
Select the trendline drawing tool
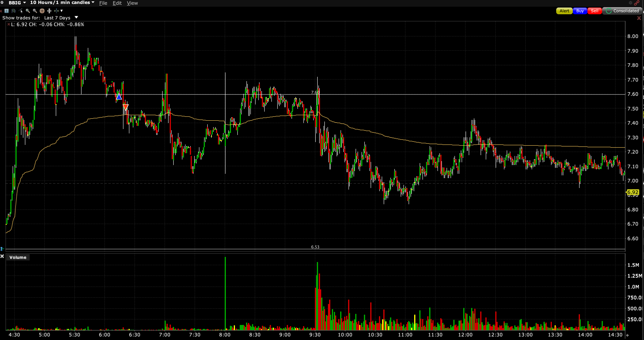pos(21,11)
